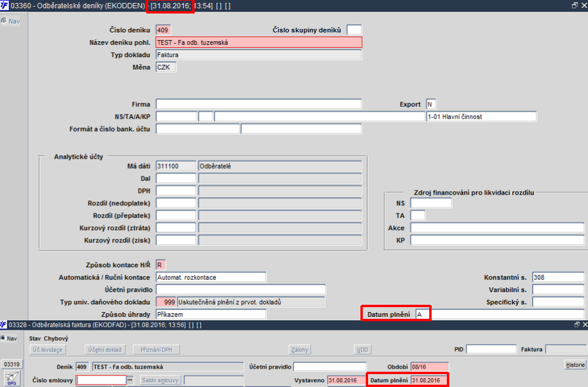The image size is (588, 387).
Task: Click the Způsob úhrady field showing Příkazem
Action: click(211, 314)
